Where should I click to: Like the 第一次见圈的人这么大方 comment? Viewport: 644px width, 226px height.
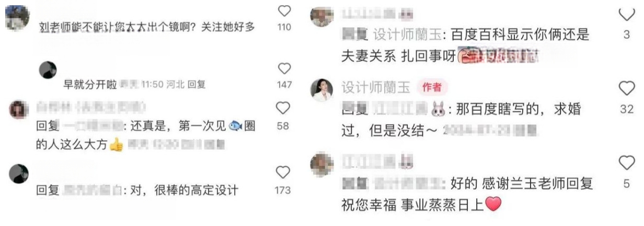coord(283,108)
